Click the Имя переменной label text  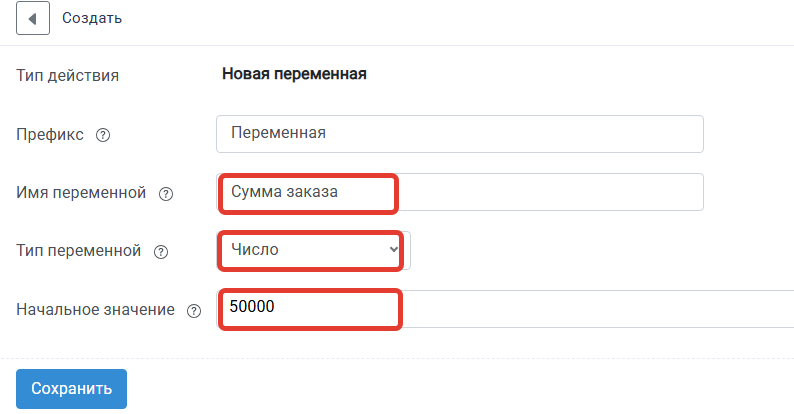[x=81, y=193]
